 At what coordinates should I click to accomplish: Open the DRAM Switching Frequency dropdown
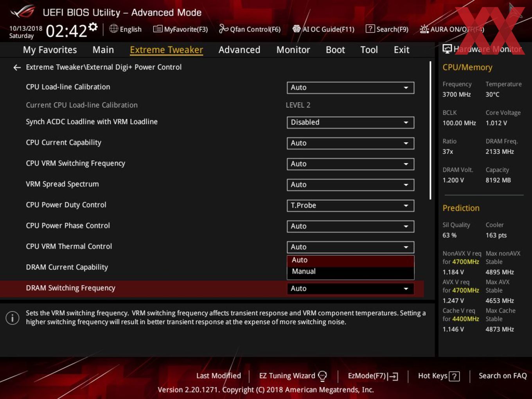click(x=350, y=289)
